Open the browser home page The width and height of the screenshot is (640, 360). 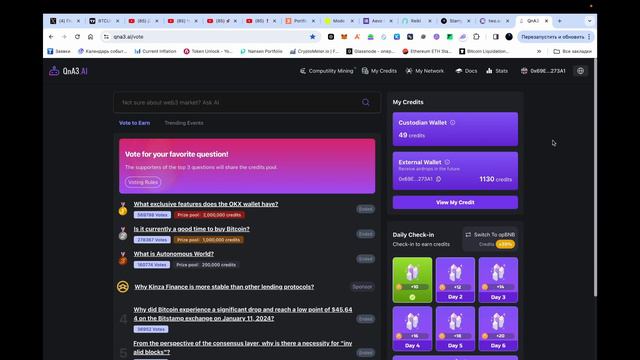pyautogui.click(x=90, y=37)
